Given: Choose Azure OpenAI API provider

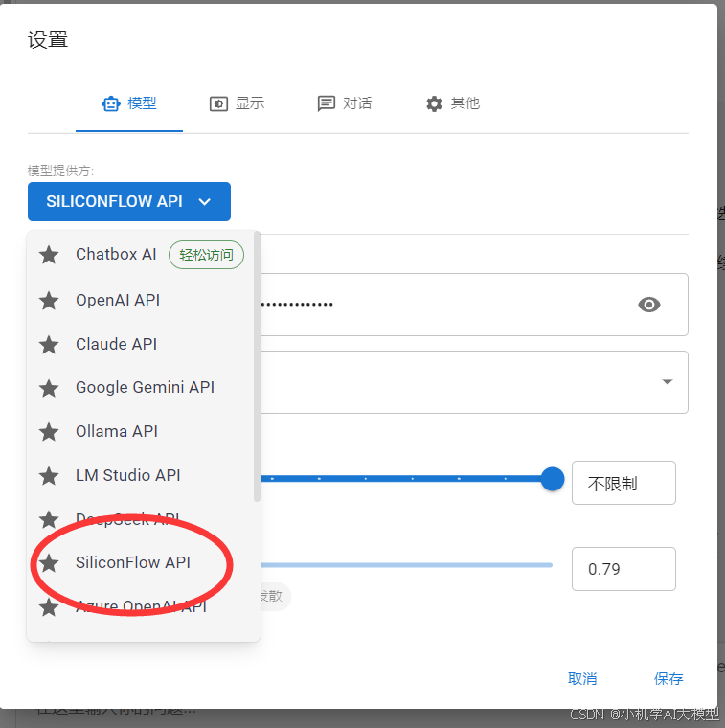Looking at the screenshot, I should click(x=141, y=606).
